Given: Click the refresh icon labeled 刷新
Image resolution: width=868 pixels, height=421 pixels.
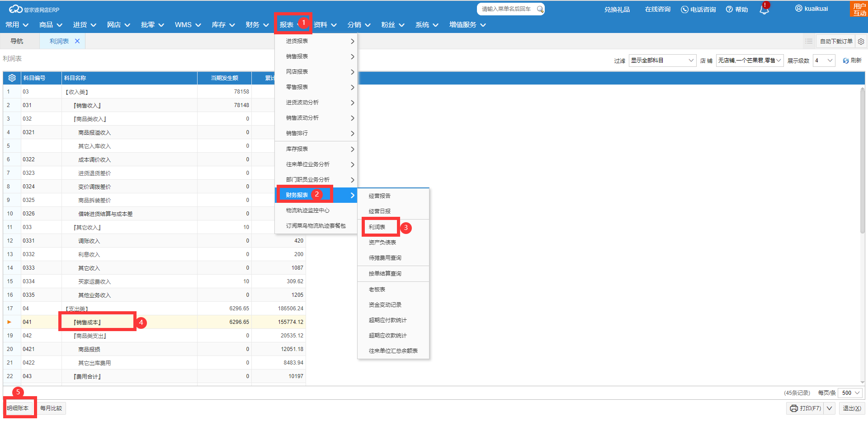Looking at the screenshot, I should (845, 61).
